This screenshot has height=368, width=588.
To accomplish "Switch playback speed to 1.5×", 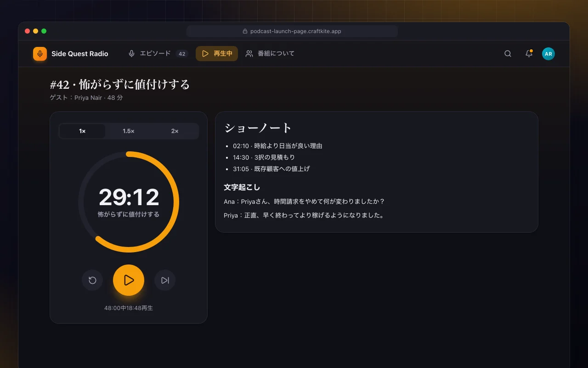I will (129, 131).
